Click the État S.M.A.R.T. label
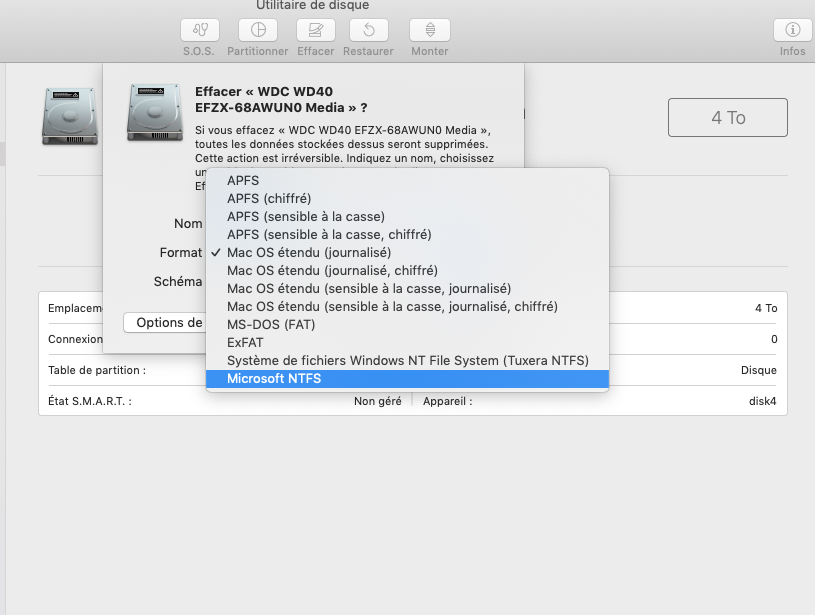The height and width of the screenshot is (615, 815). [90, 401]
